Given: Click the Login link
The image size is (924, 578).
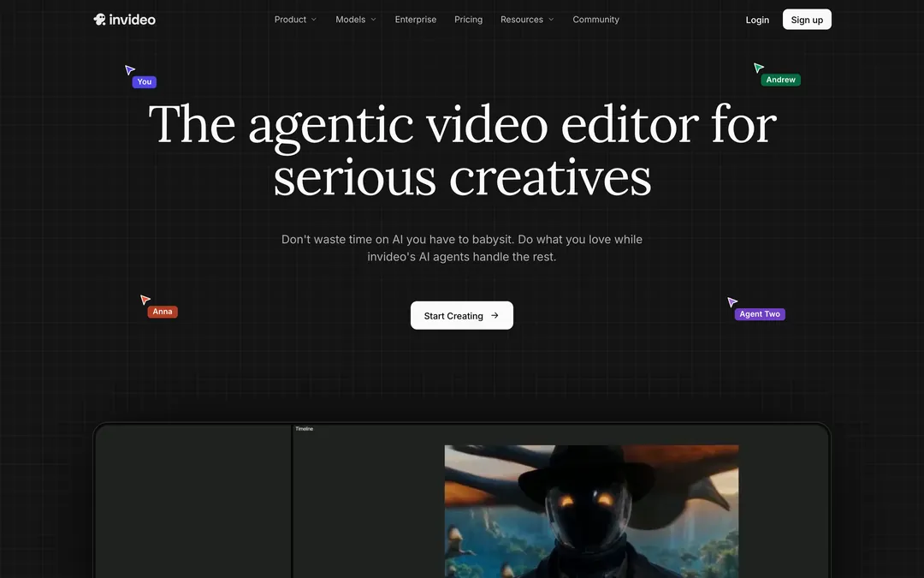Looking at the screenshot, I should [x=757, y=20].
